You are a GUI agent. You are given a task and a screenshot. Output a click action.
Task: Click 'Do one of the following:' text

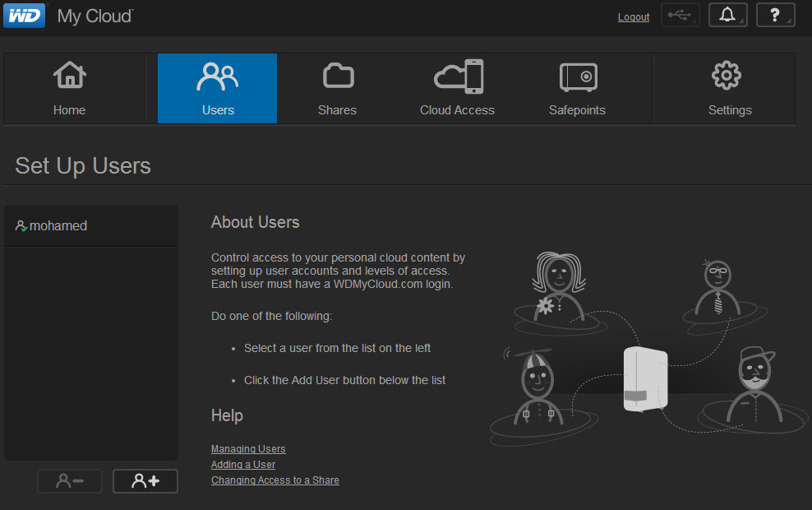click(x=271, y=316)
